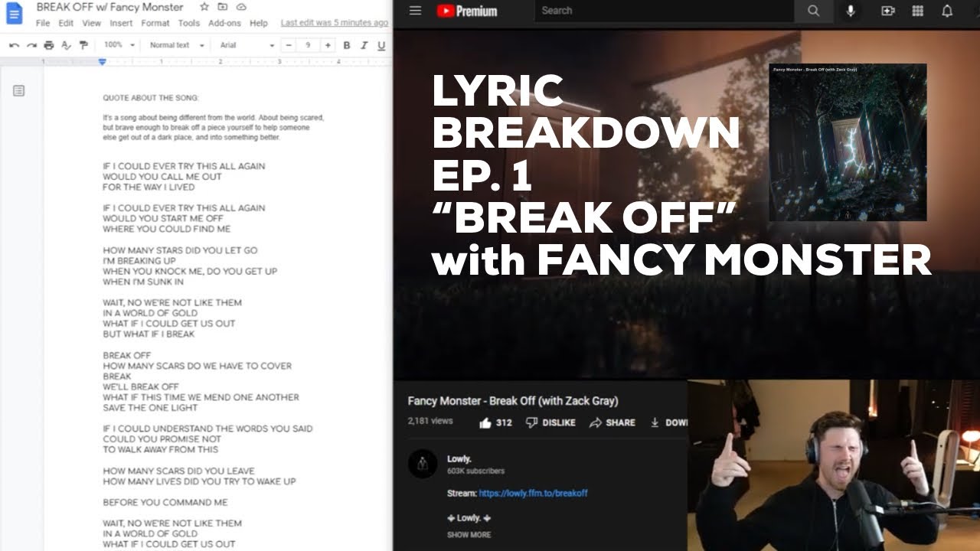This screenshot has width=980, height=551.
Task: Open the Tools menu in Docs
Action: point(189,23)
